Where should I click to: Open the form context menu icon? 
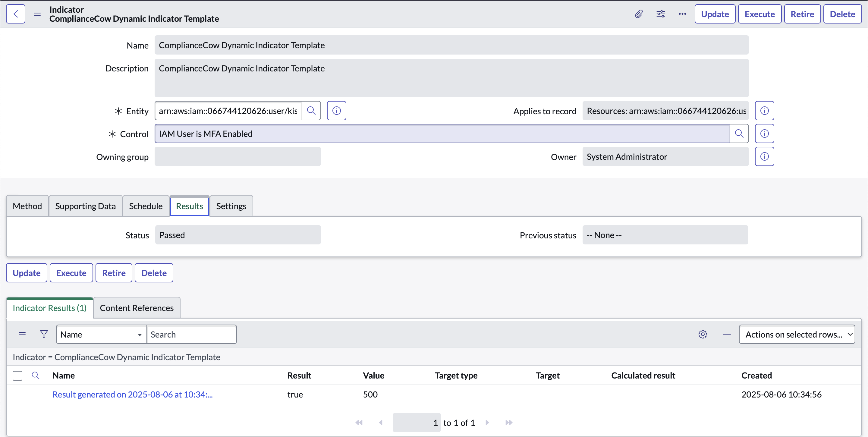click(37, 14)
